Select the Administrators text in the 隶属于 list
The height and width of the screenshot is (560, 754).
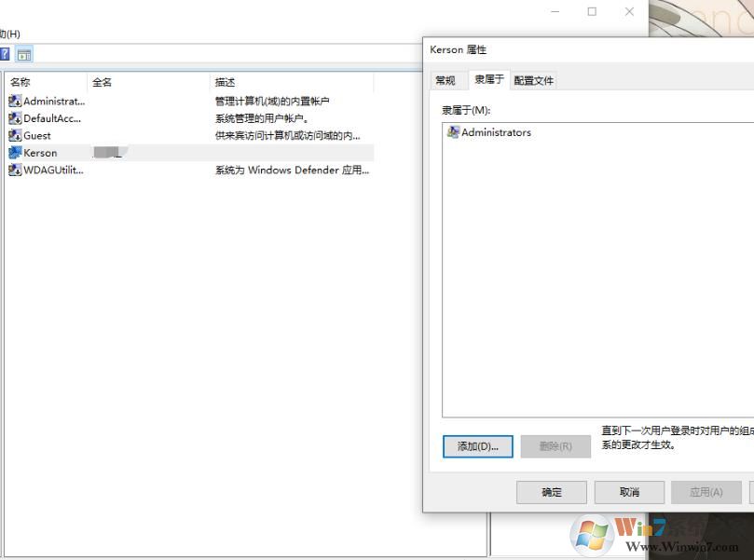click(496, 132)
